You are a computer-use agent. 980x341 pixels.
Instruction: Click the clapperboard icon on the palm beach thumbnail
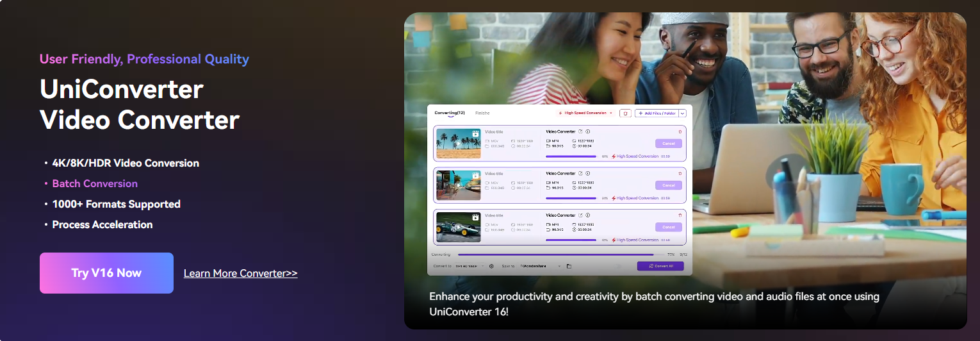coord(476,133)
